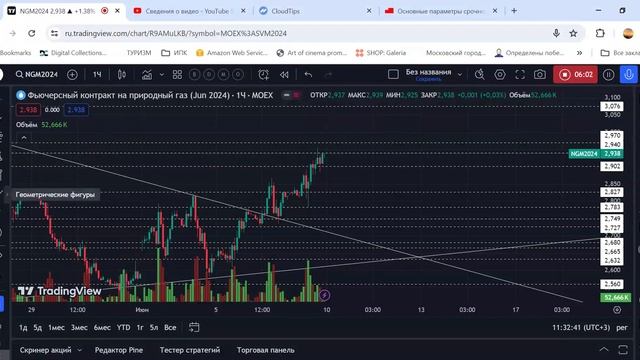Image resolution: width=640 pixels, height=360 pixels.
Task: Open the Геометрические фигуры tool
Action: [x=55, y=195]
